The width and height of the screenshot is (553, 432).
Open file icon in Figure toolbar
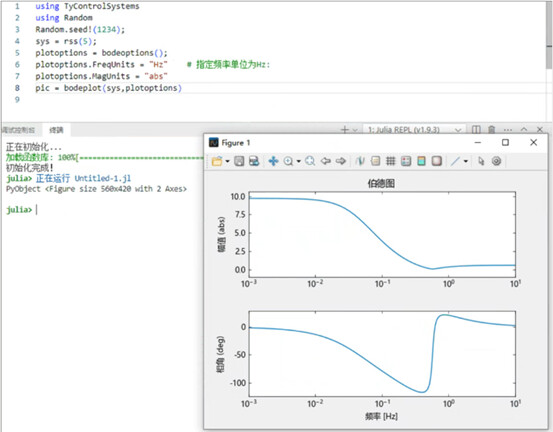[217, 161]
